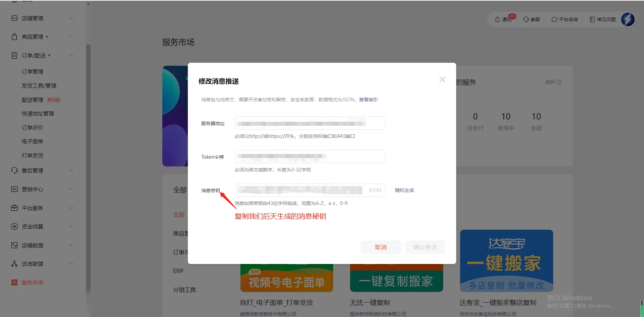Click the 平台咨询 chat bubble icon

point(554,19)
